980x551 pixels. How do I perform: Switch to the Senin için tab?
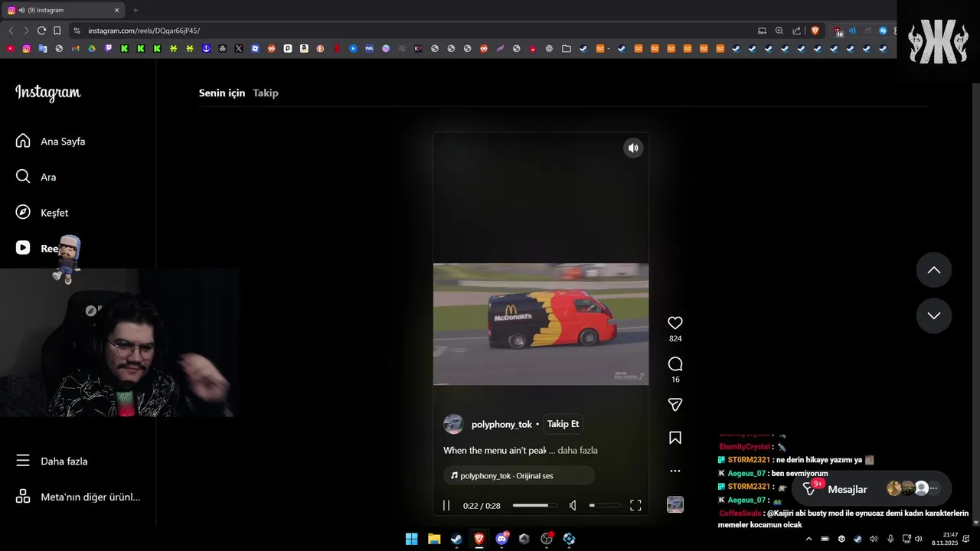click(222, 93)
